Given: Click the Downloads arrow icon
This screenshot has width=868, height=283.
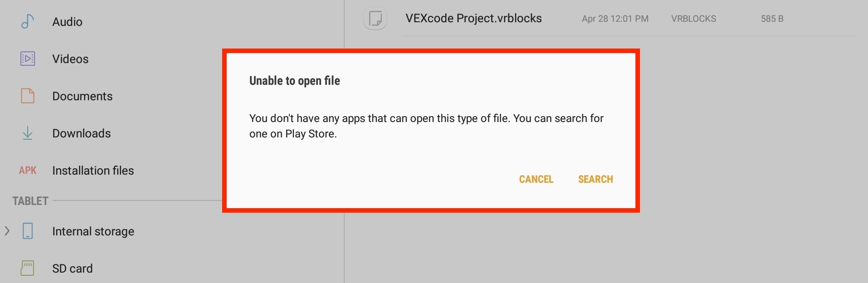Looking at the screenshot, I should tap(27, 133).
